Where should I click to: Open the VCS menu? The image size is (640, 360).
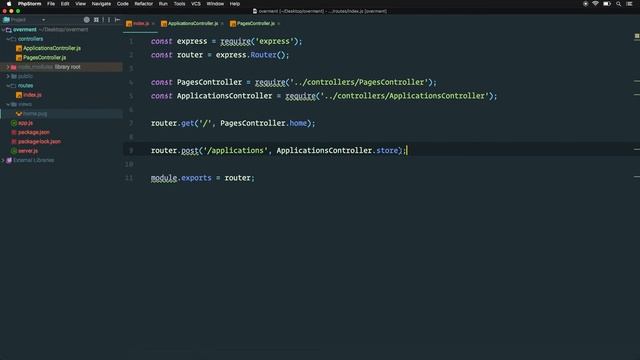click(196, 4)
